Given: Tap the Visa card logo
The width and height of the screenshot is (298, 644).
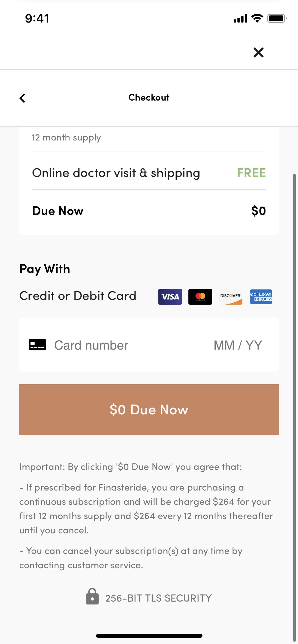Looking at the screenshot, I should (170, 297).
